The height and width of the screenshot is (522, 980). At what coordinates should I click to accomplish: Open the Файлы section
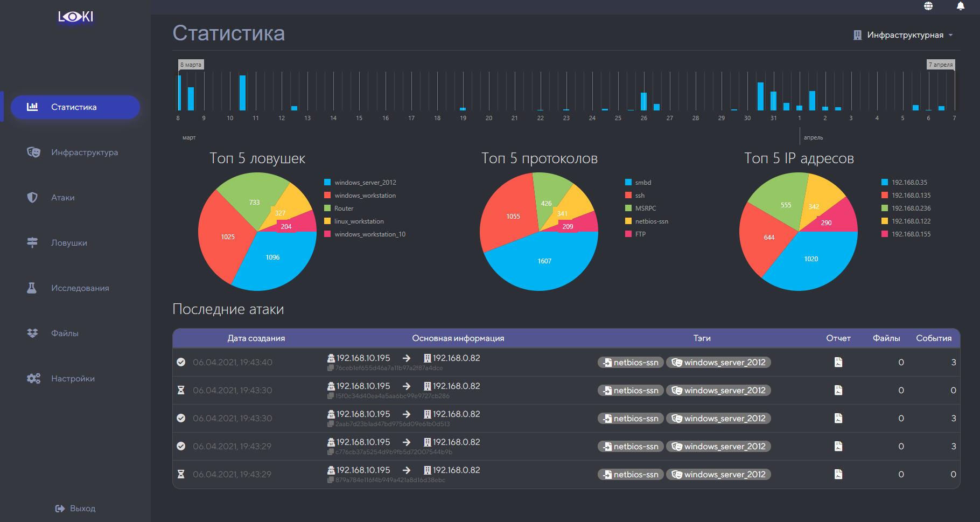tap(65, 333)
